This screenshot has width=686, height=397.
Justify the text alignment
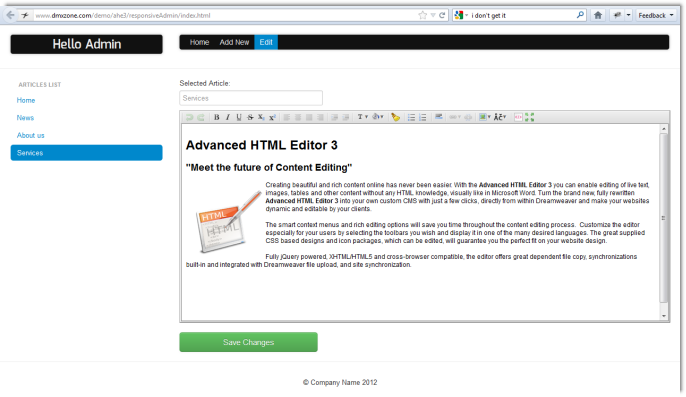coord(309,117)
